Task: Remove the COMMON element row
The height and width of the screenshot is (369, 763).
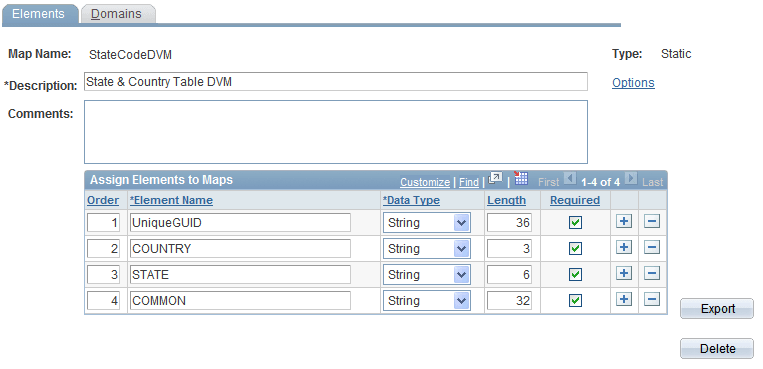Action: click(x=652, y=299)
